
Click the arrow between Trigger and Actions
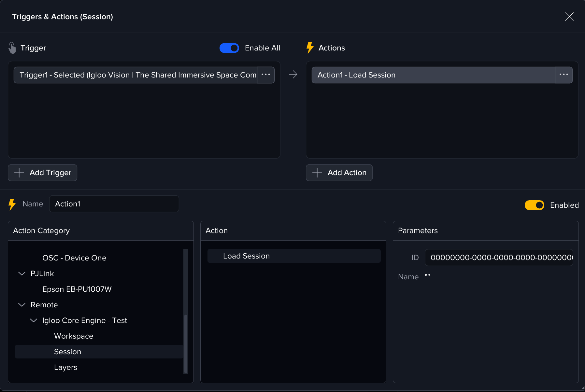coord(293,75)
